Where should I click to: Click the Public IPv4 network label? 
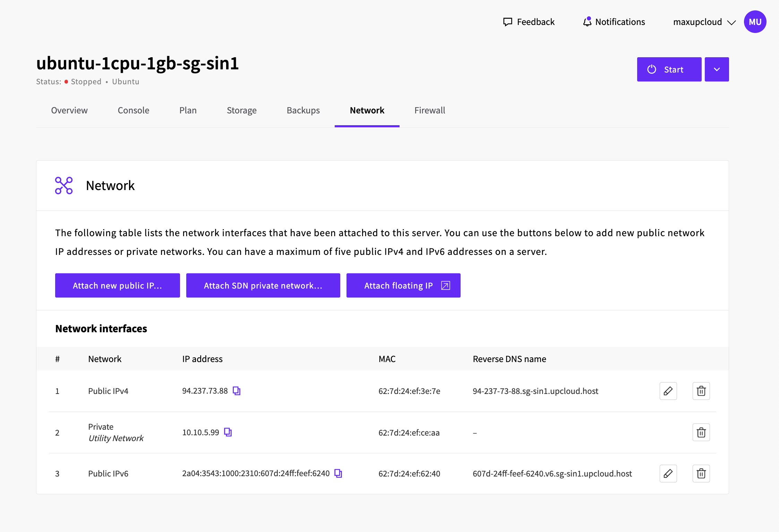[x=108, y=391]
